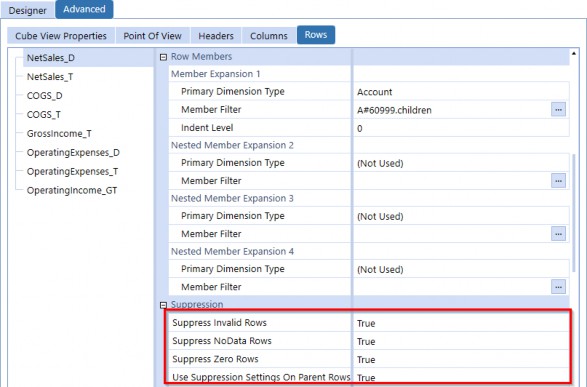
Task: Click the property grid vertical scrollbar thumb
Action: tap(574, 212)
